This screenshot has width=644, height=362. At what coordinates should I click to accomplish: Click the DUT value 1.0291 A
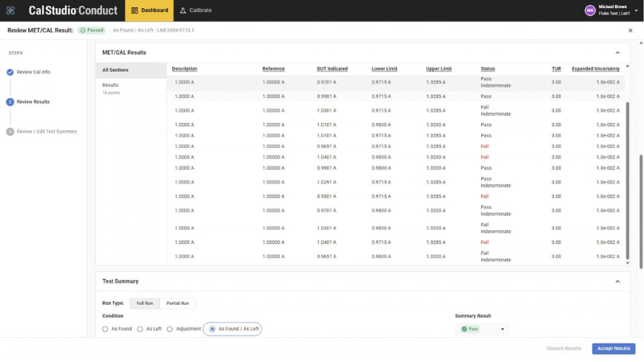(327, 183)
